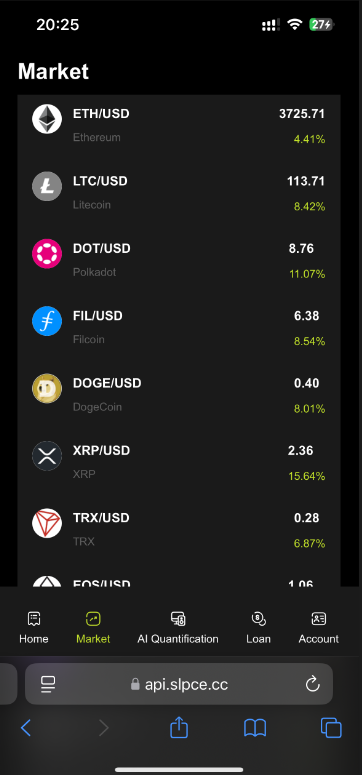362x775 pixels.
Task: Tap the Dogecoin logo
Action: coord(47,388)
